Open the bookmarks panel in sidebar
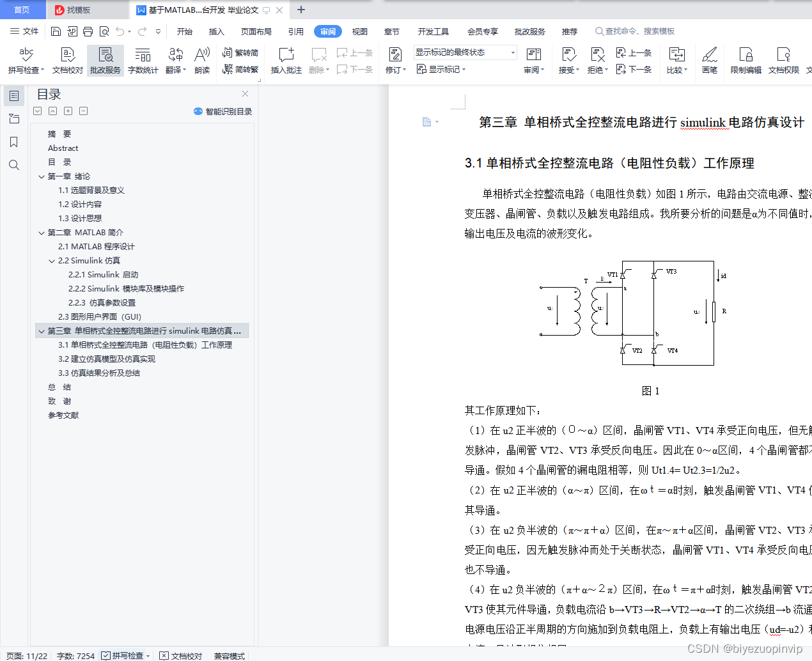 point(14,142)
